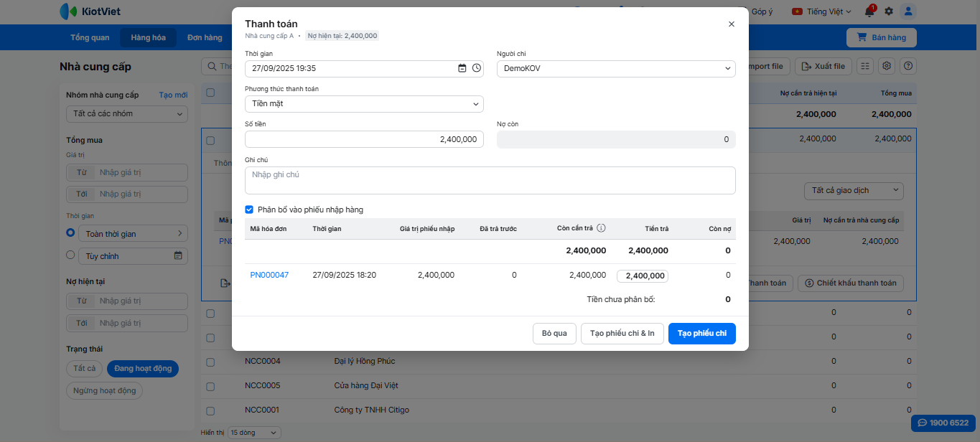This screenshot has width=980, height=442.
Task: Open invoice link PN000047
Action: (269, 275)
